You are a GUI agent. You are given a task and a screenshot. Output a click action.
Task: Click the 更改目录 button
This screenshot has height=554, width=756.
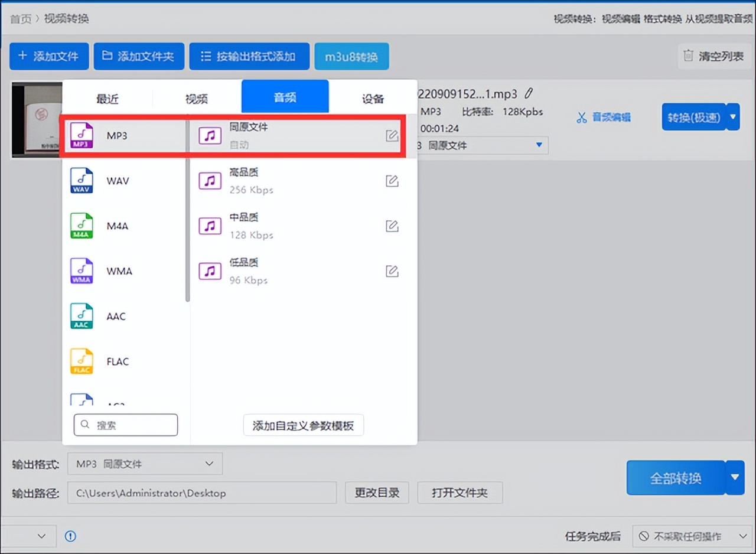[x=377, y=493]
